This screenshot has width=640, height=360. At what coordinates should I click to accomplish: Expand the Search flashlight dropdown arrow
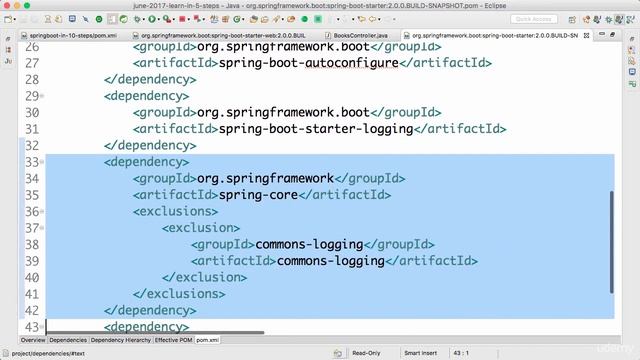tap(282, 19)
